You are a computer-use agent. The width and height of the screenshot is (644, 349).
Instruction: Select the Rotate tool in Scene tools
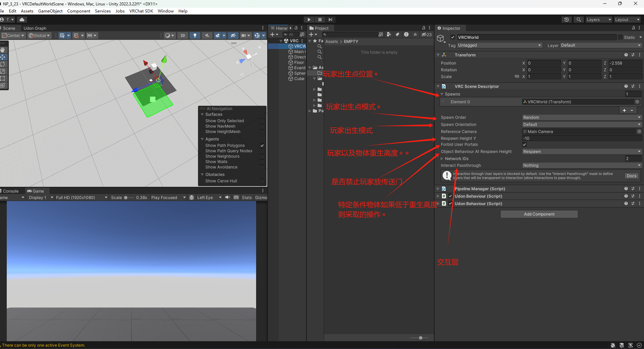pos(3,64)
